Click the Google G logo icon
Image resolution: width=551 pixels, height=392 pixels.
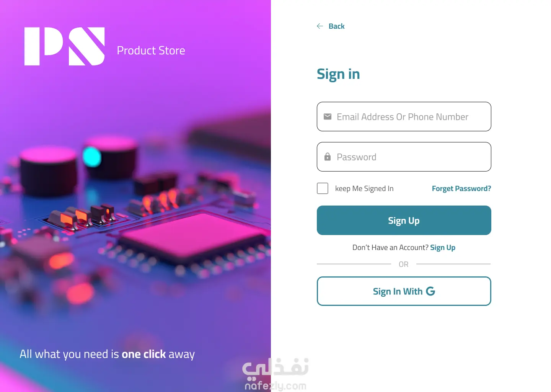click(430, 291)
